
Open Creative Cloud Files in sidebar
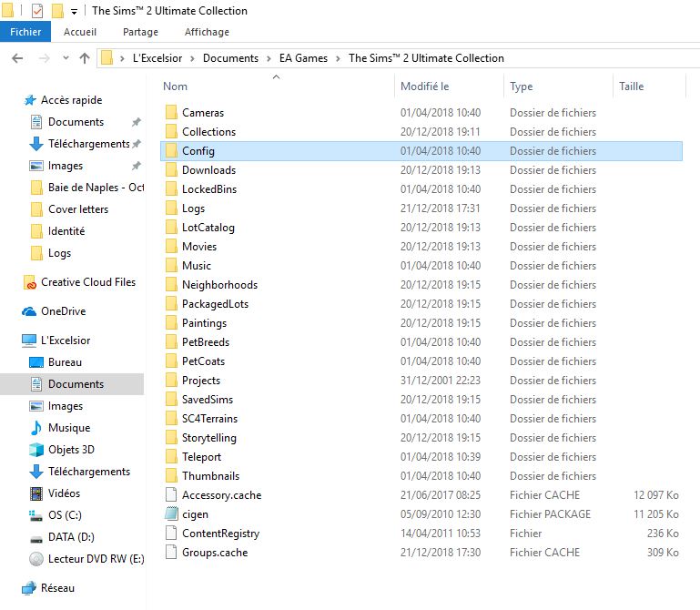click(x=87, y=282)
